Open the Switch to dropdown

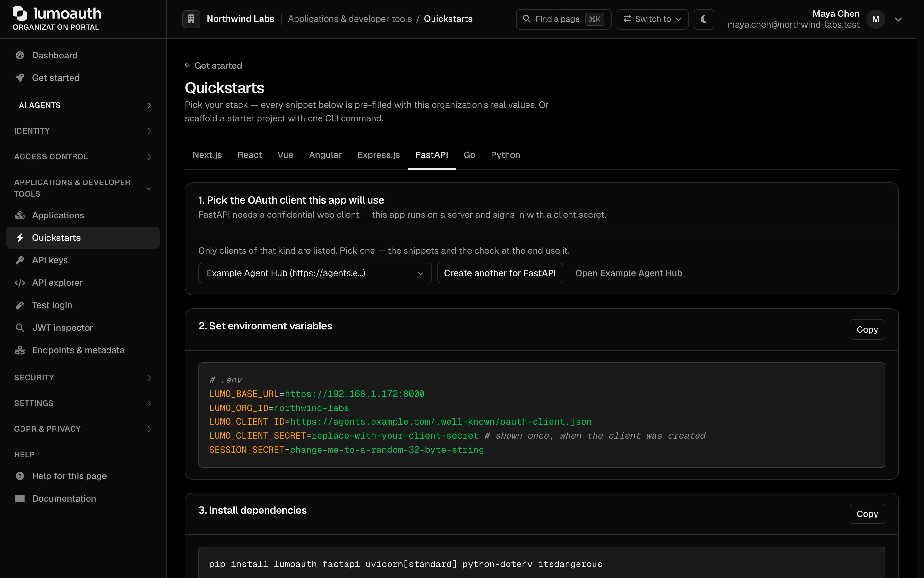652,19
